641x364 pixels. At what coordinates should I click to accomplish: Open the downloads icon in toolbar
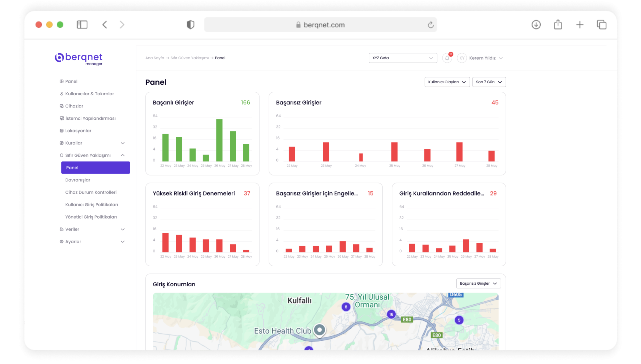point(536,25)
